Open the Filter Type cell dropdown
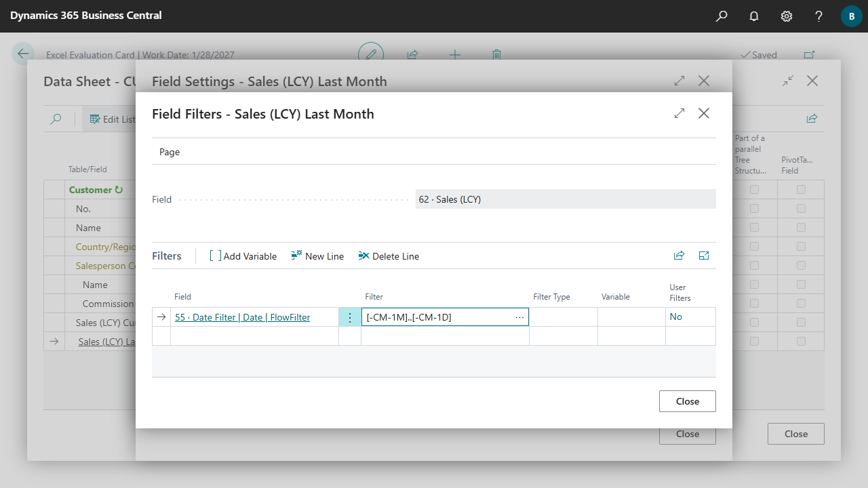Viewport: 868px width, 488px height. tap(563, 317)
